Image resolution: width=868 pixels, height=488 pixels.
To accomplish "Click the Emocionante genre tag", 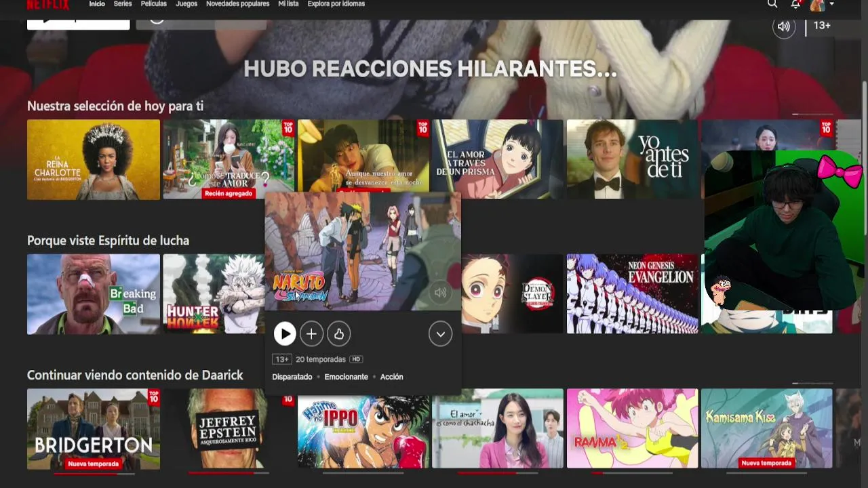I will pyautogui.click(x=346, y=377).
